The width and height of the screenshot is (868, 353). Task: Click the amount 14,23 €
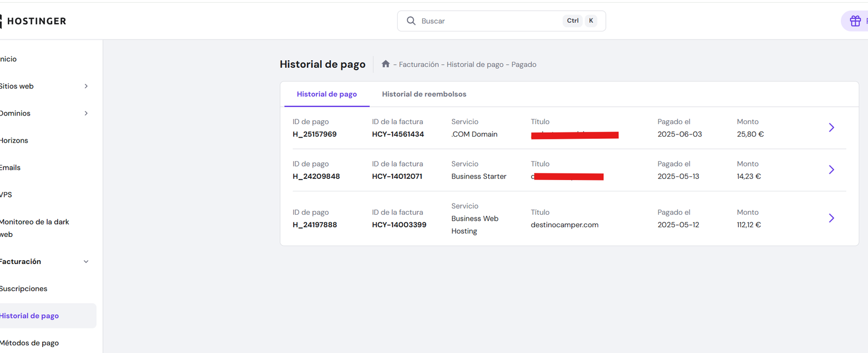point(749,176)
